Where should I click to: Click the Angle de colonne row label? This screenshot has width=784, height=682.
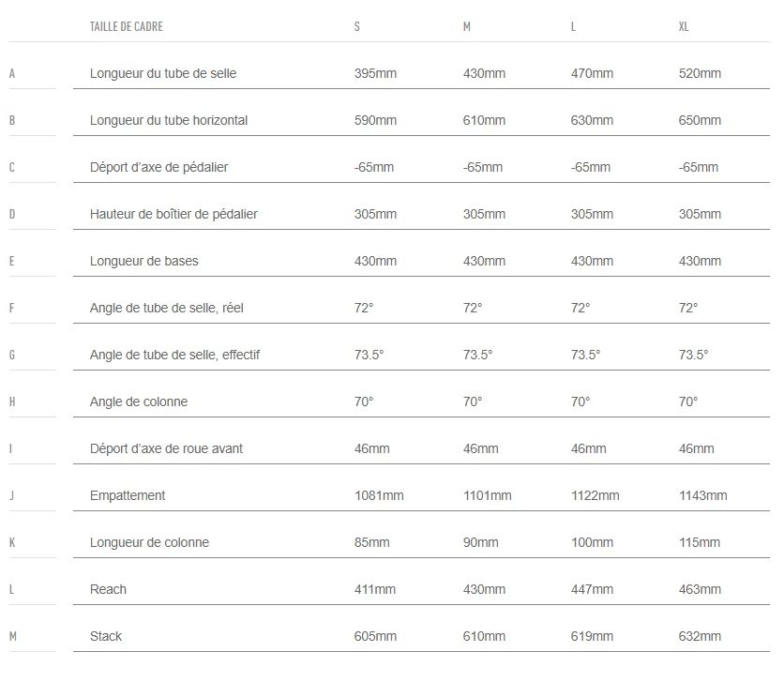[x=139, y=402]
